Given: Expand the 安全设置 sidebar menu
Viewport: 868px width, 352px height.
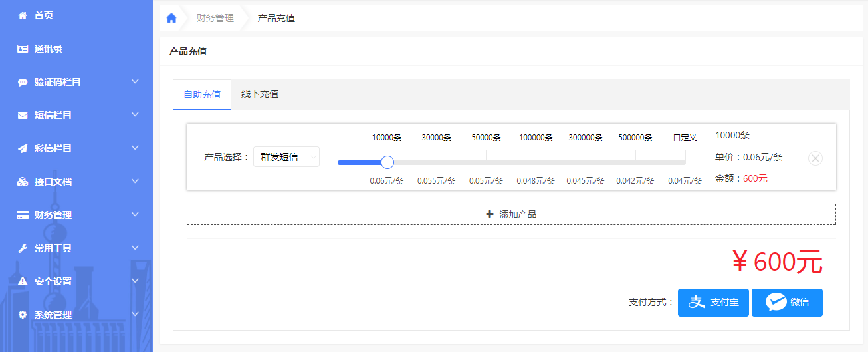Looking at the screenshot, I should 76,281.
